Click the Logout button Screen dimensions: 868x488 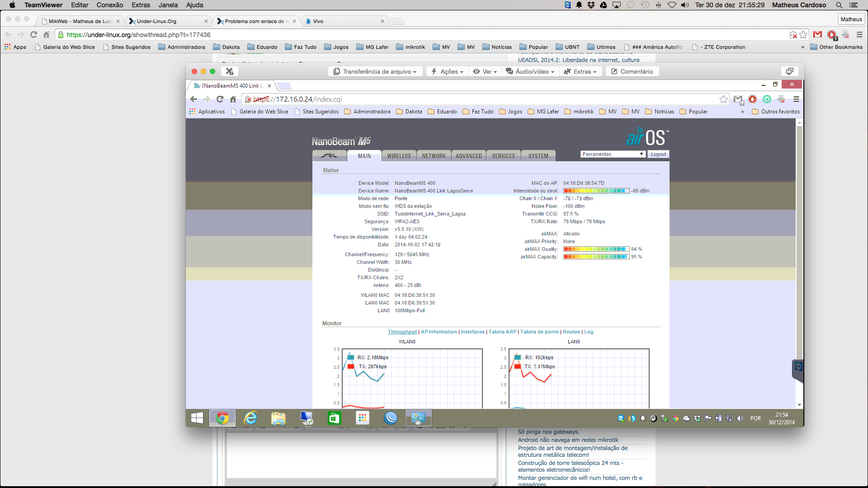[658, 154]
